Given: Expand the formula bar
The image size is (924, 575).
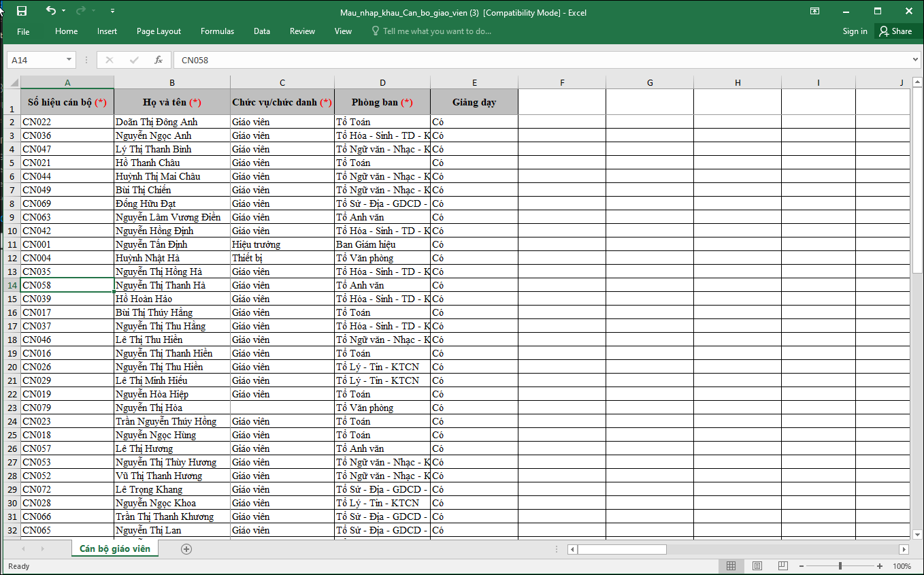Looking at the screenshot, I should [915, 60].
